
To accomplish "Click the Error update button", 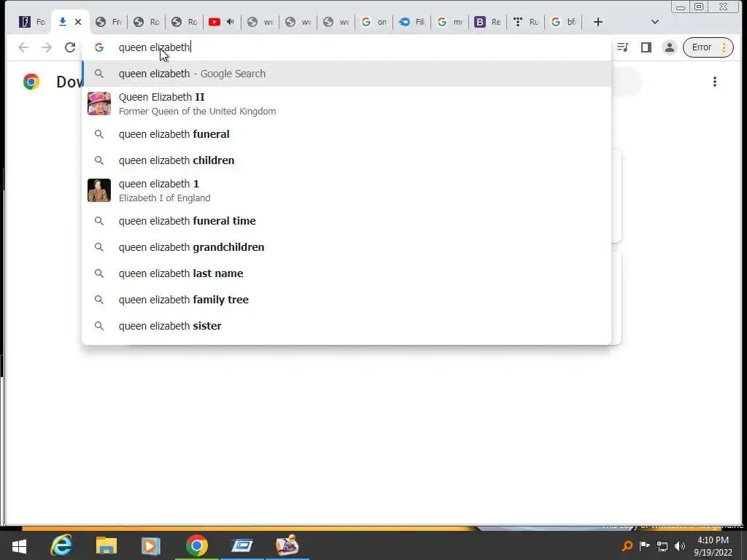I will (708, 47).
